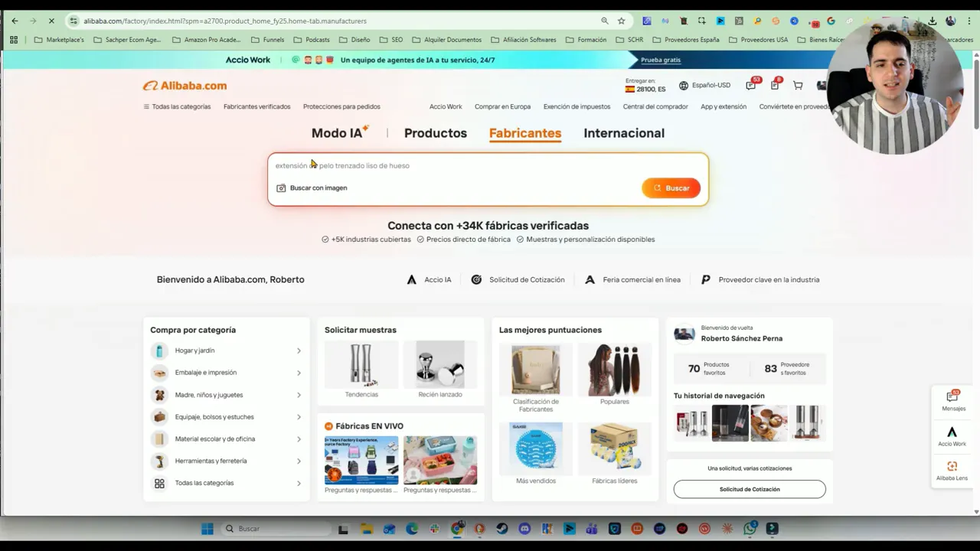This screenshot has width=980, height=551.
Task: Bookmark this page with the star icon
Action: coord(621,21)
